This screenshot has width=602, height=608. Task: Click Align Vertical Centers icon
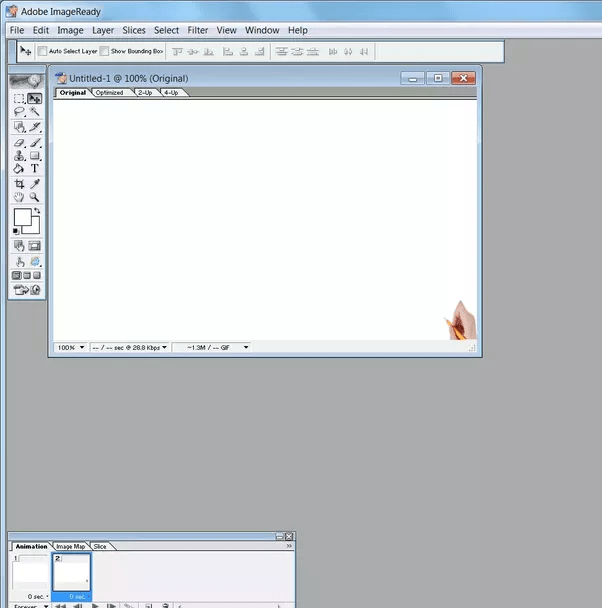pyautogui.click(x=193, y=52)
